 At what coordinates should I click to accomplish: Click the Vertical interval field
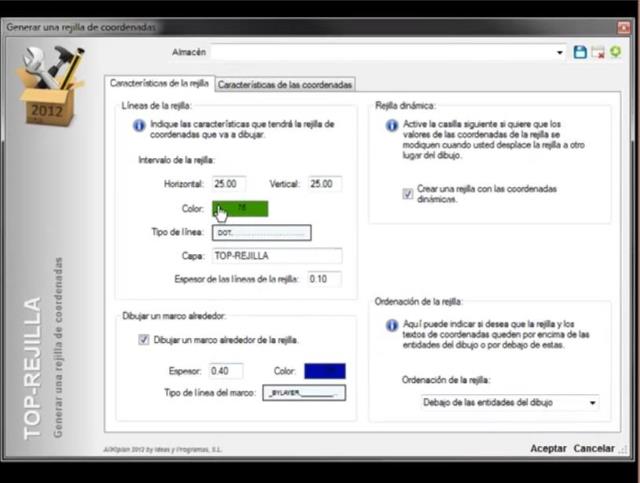pos(325,184)
